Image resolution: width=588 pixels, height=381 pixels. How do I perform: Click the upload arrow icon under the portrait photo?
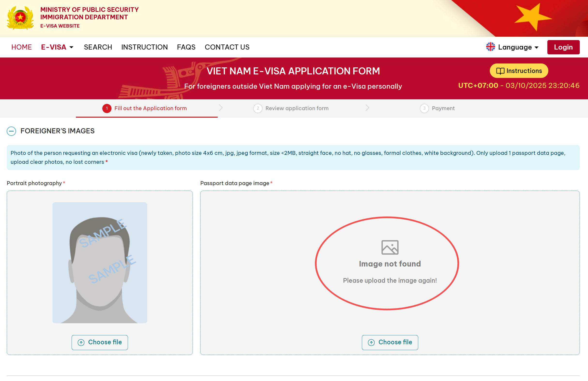pyautogui.click(x=81, y=342)
